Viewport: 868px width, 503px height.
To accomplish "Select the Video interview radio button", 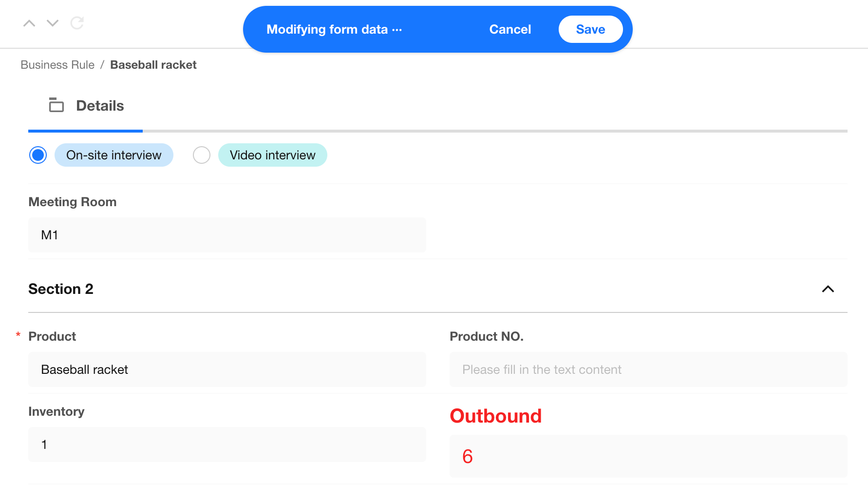I will (202, 155).
